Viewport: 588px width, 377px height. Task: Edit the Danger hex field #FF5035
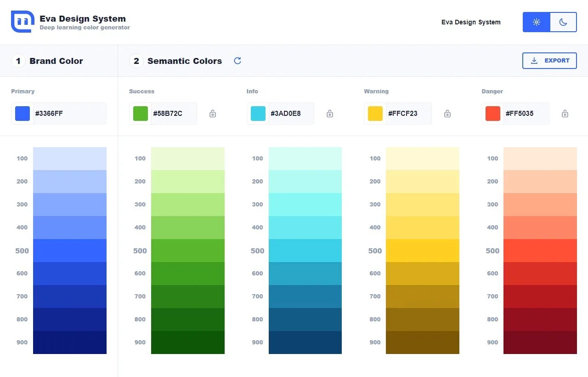(526, 114)
